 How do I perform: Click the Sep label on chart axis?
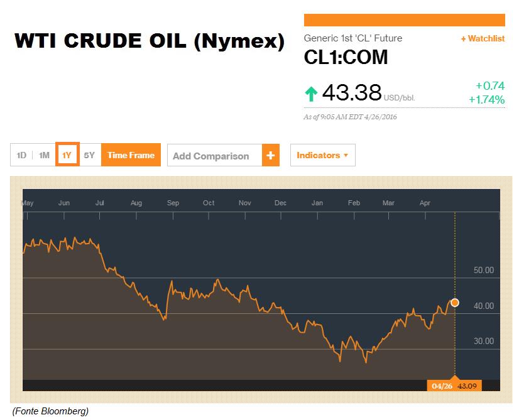(173, 203)
